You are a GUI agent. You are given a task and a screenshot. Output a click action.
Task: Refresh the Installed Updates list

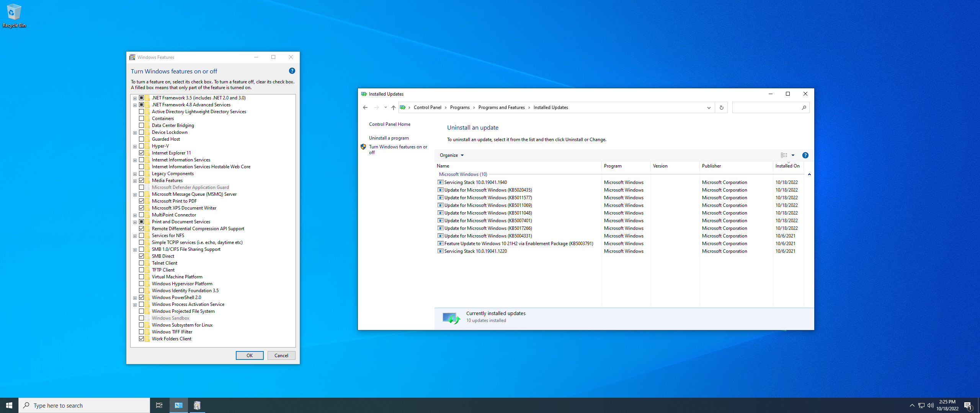721,107
